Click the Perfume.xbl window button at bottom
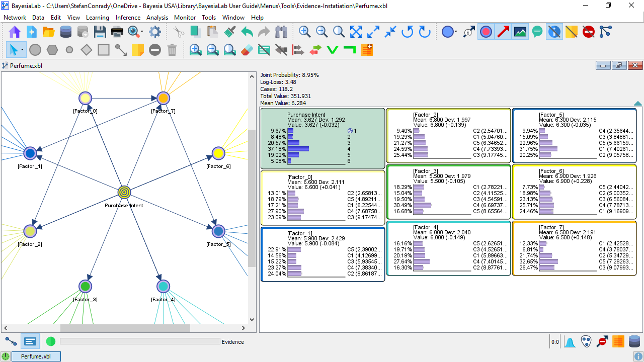The height and width of the screenshot is (362, 644). pyautogui.click(x=36, y=356)
